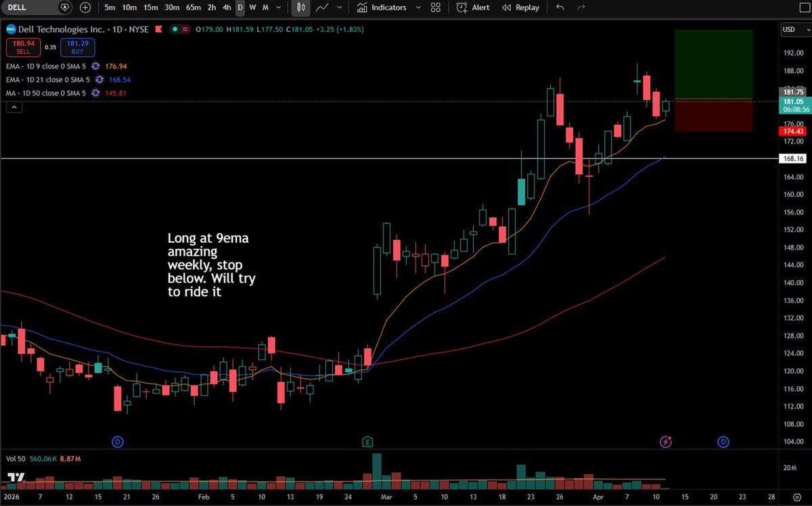Click the 168.16 horizontal line price label
The width and height of the screenshot is (812, 506).
click(792, 159)
